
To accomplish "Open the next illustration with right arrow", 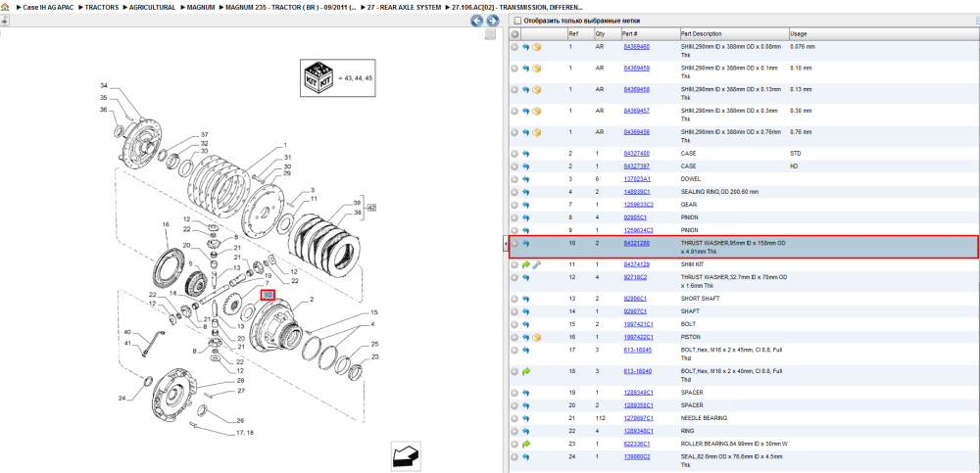I will pos(492,21).
